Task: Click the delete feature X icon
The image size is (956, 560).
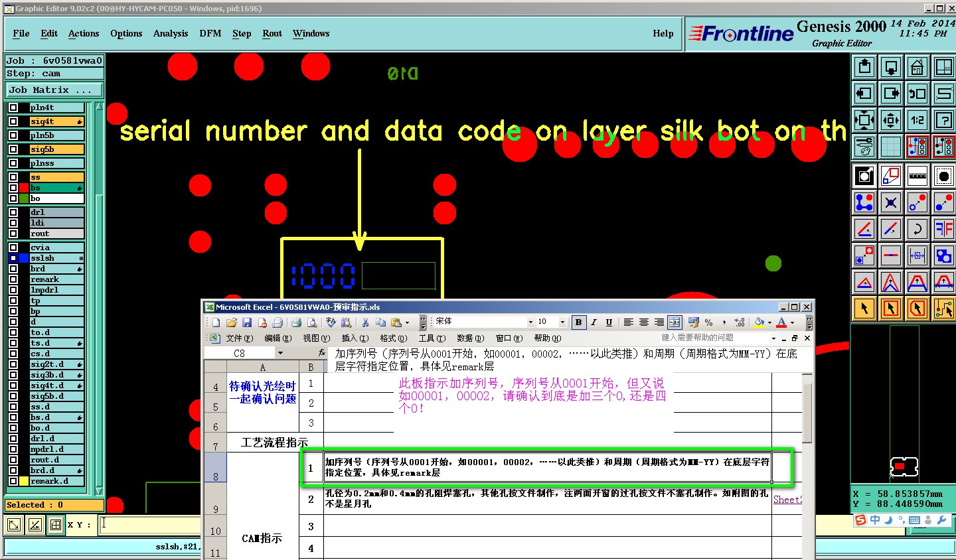Action: tap(891, 202)
